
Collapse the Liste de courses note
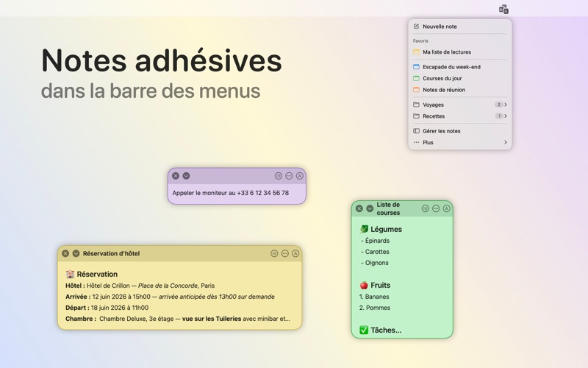370,208
